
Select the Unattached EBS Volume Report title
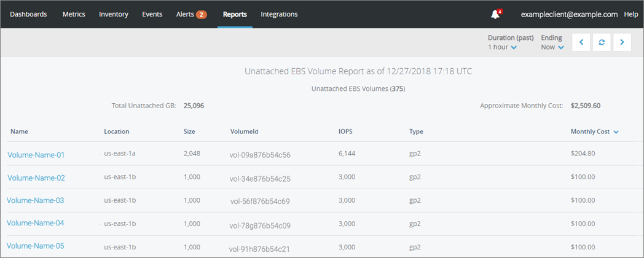point(358,71)
